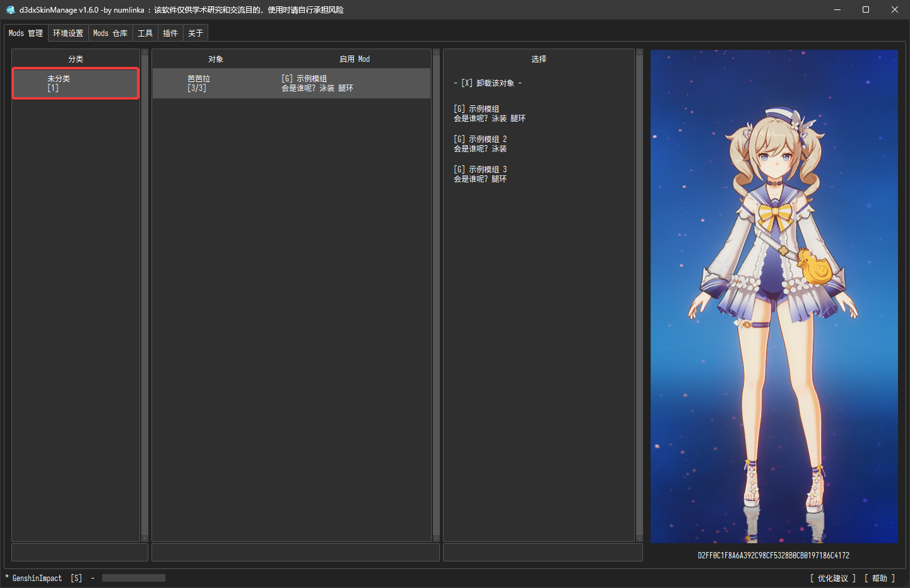This screenshot has width=910, height=588.
Task: Select 示例模组 2 泳装 mod
Action: point(480,144)
